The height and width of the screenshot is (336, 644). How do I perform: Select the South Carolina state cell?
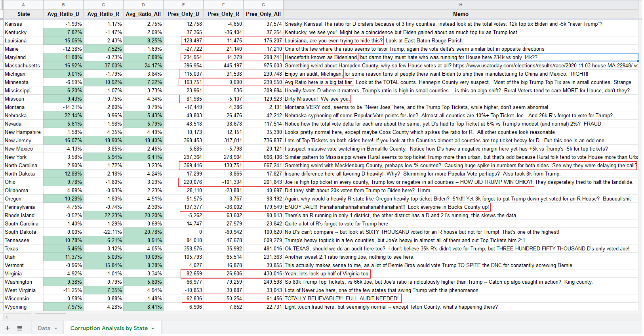(23, 223)
